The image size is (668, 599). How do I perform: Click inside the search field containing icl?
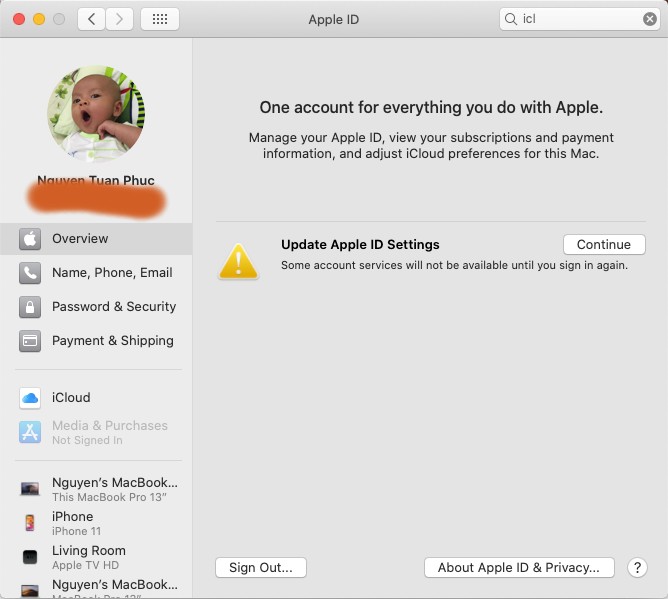(x=579, y=19)
